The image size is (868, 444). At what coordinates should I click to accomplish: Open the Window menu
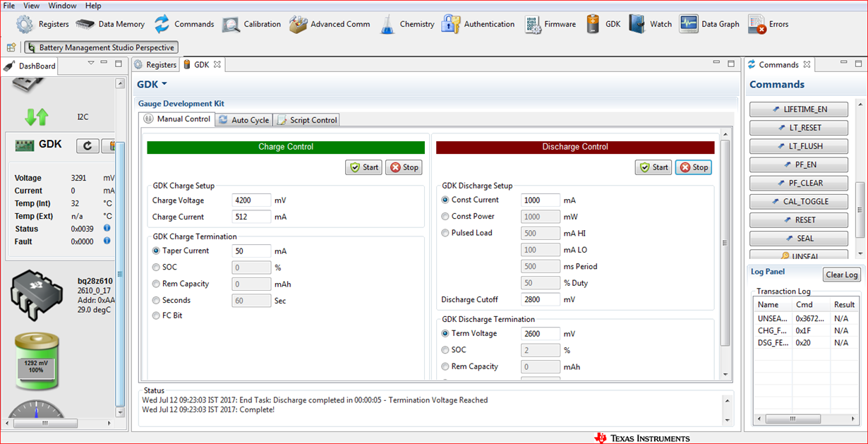[62, 6]
